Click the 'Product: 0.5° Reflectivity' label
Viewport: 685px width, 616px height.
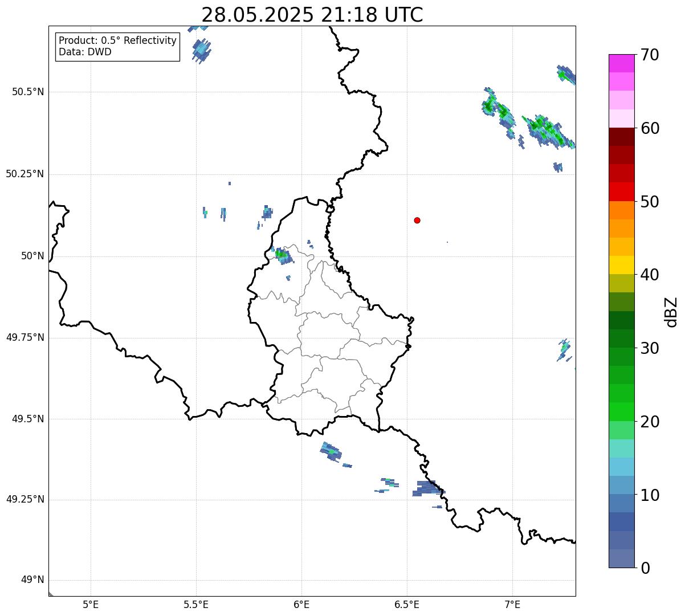(117, 41)
